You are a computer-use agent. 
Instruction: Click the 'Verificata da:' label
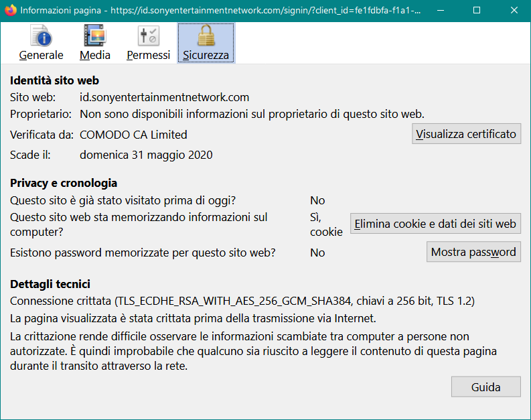[x=42, y=135]
